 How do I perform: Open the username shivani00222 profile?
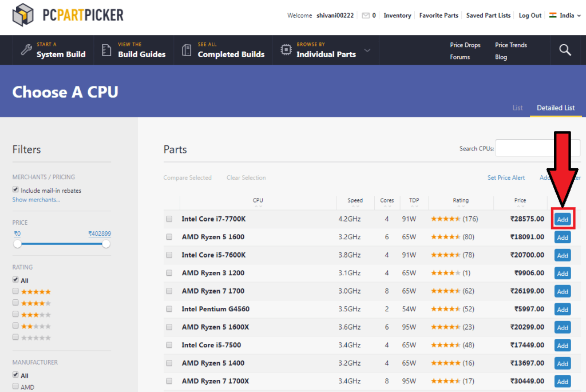click(335, 15)
